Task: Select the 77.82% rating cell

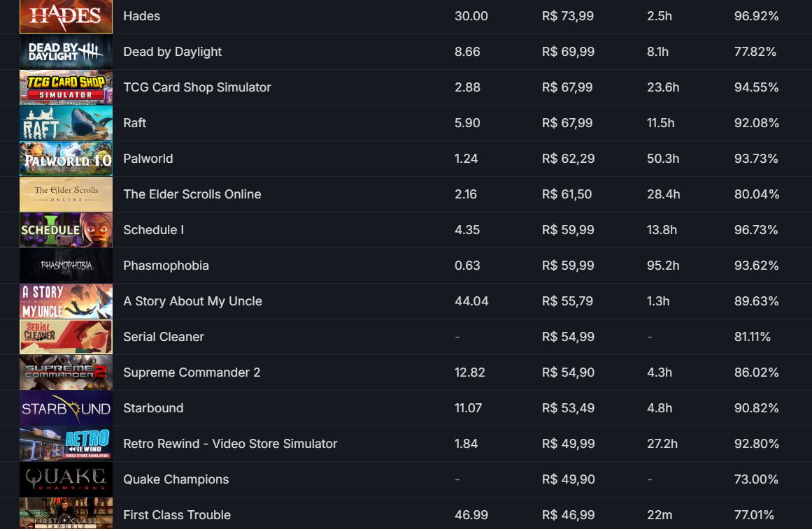Action: click(x=755, y=52)
